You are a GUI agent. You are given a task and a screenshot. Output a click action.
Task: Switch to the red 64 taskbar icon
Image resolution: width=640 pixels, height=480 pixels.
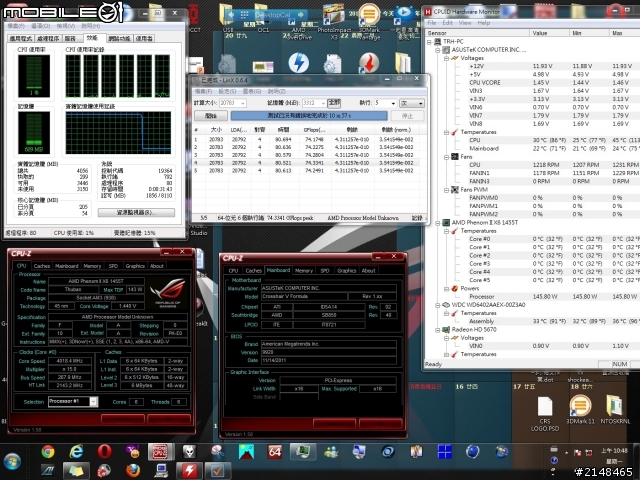[x=275, y=452]
